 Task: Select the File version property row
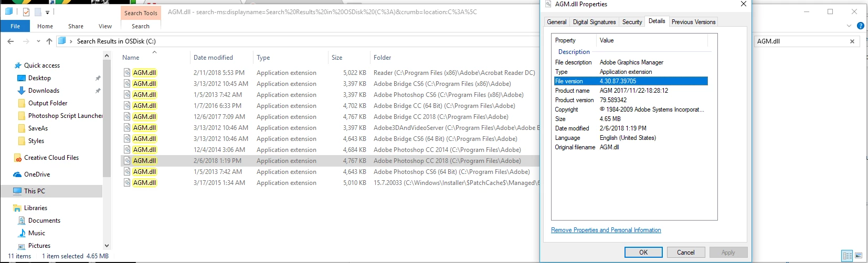[x=631, y=81]
